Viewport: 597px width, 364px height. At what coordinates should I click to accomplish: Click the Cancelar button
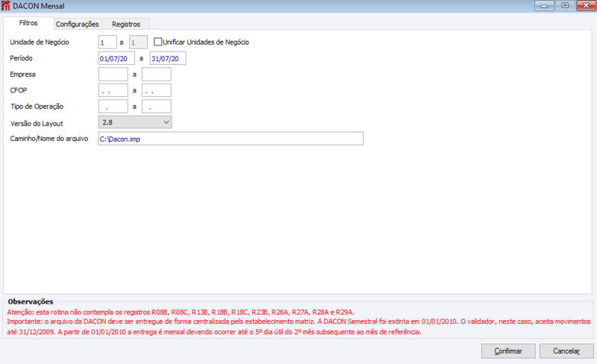(566, 351)
